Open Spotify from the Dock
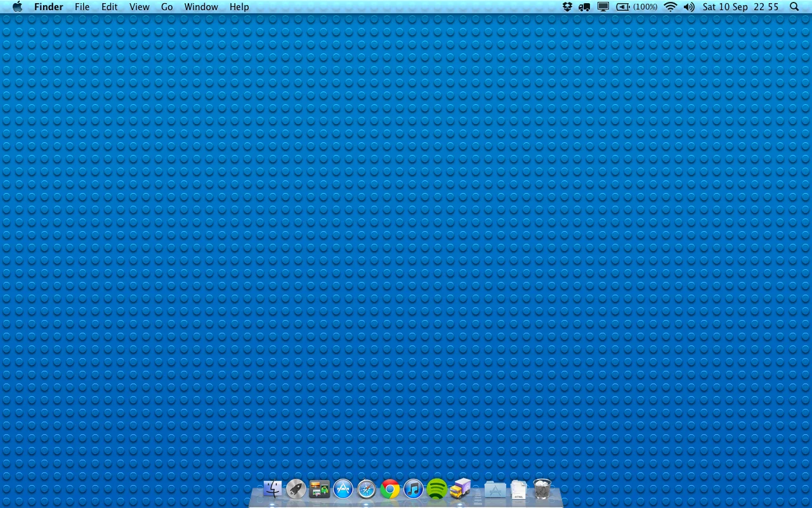This screenshot has height=508, width=812. click(x=437, y=489)
